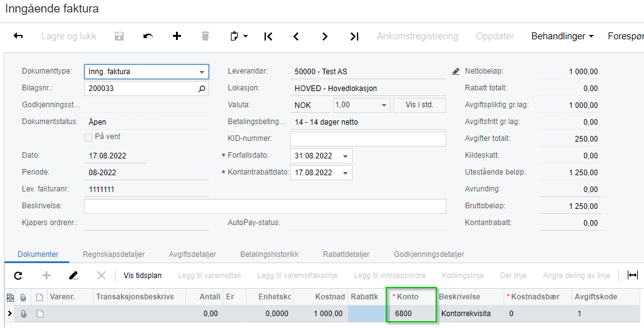The image size is (644, 328).
Task: Click the highlighted Rabattk cell in the 6800 row
Action: point(367,314)
